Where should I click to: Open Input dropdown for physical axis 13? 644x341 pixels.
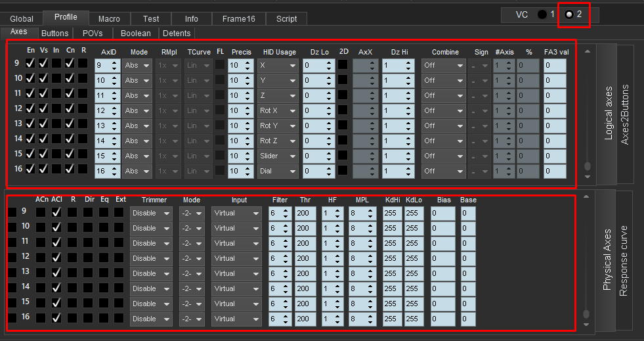(x=236, y=273)
